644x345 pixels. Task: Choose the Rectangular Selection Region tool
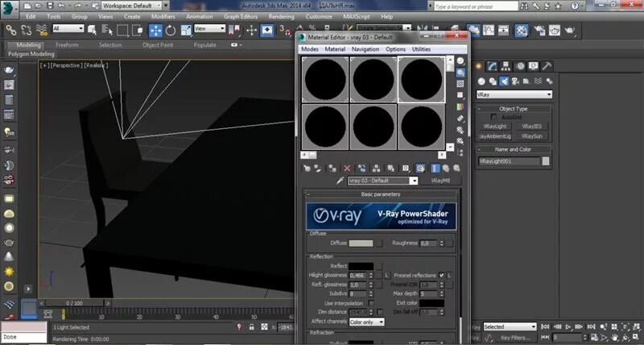coord(122,30)
